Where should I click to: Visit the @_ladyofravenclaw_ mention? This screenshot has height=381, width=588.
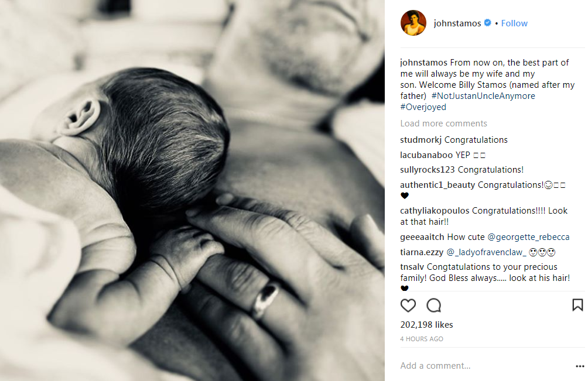pyautogui.click(x=486, y=252)
